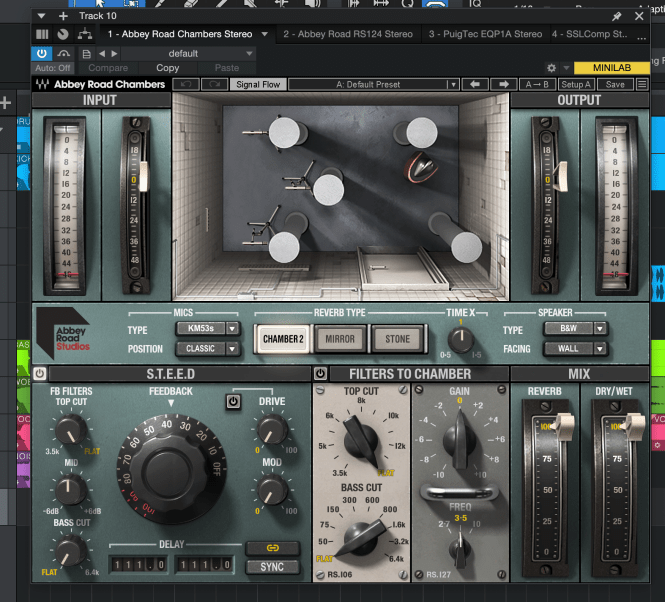Select Abbey Road Chambers Stereo tab
Screen dimensions: 665x602
pyautogui.click(x=180, y=34)
